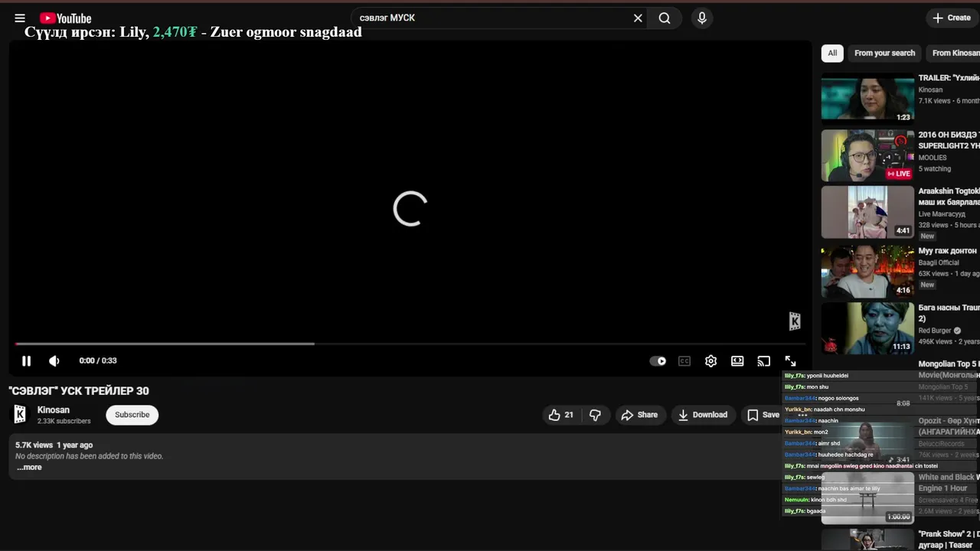The width and height of the screenshot is (980, 551).
Task: Like the video with 21 likes
Action: coord(560,415)
